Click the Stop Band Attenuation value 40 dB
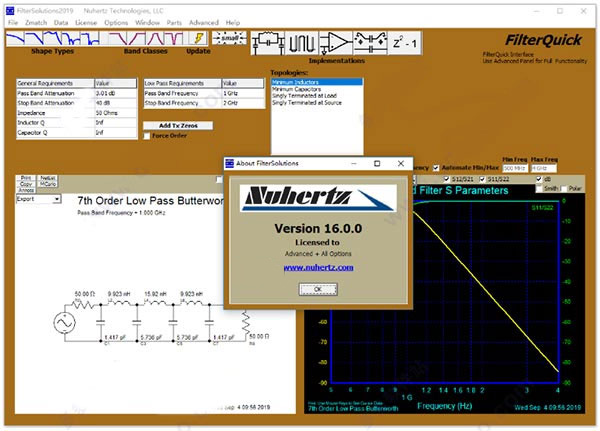600x431 pixels. (115, 103)
